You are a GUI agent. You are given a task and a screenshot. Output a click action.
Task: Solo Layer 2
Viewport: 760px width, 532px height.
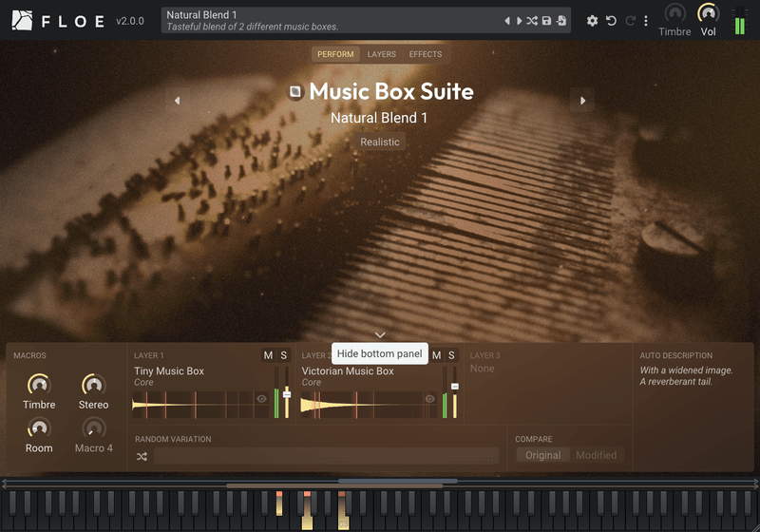pyautogui.click(x=451, y=355)
